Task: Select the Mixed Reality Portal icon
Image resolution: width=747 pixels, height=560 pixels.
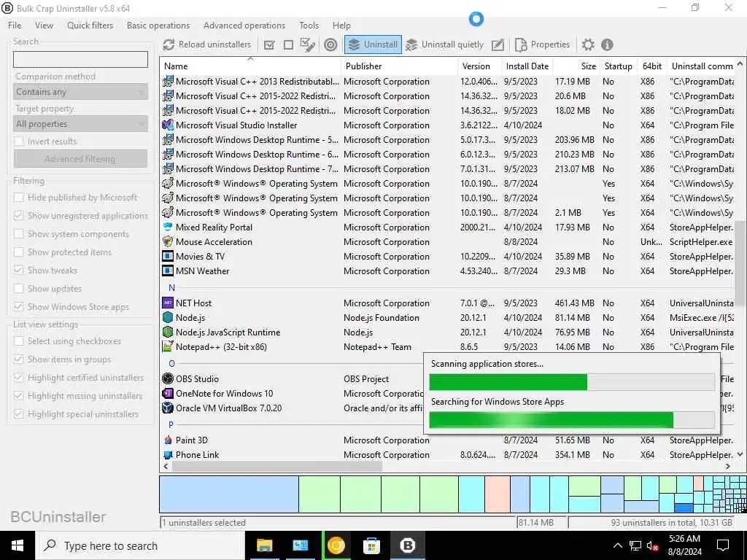Action: click(x=168, y=227)
